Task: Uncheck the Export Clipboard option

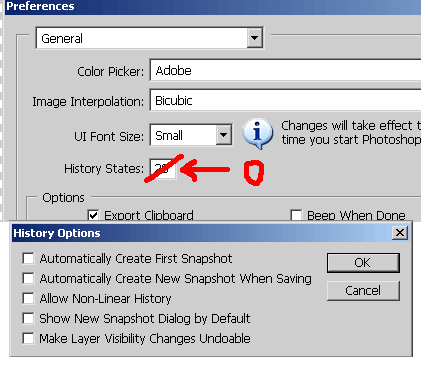Action: [93, 215]
